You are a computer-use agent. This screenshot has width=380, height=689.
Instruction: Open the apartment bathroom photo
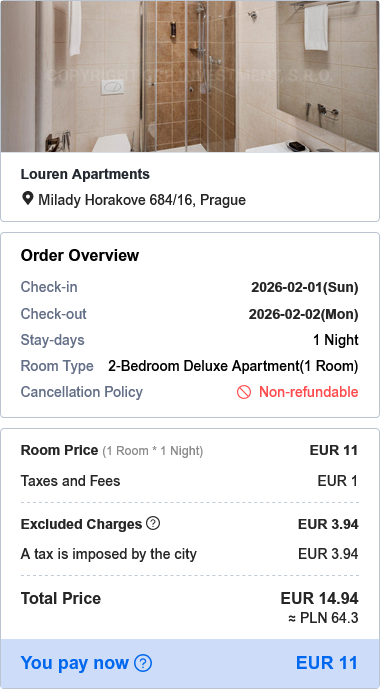point(190,76)
